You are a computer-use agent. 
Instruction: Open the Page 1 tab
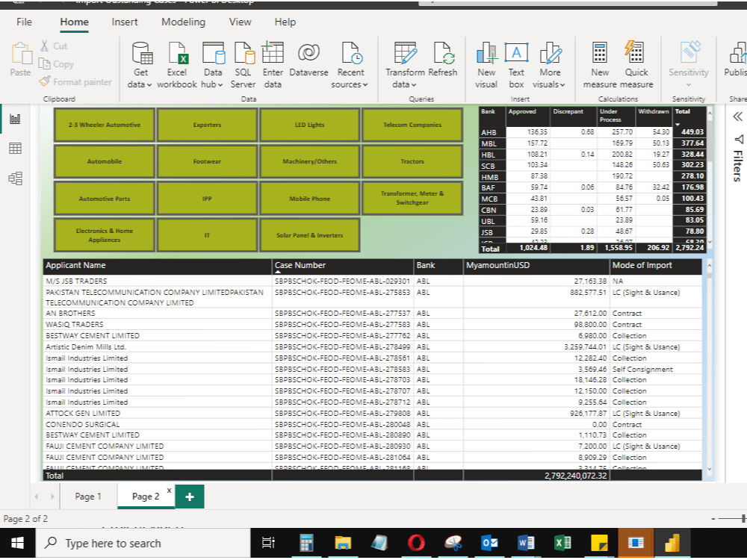point(87,495)
